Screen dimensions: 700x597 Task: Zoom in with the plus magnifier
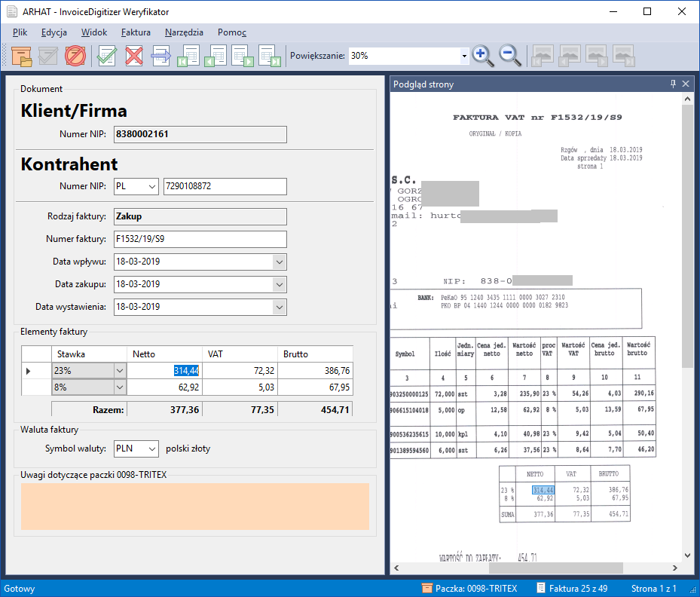[482, 56]
